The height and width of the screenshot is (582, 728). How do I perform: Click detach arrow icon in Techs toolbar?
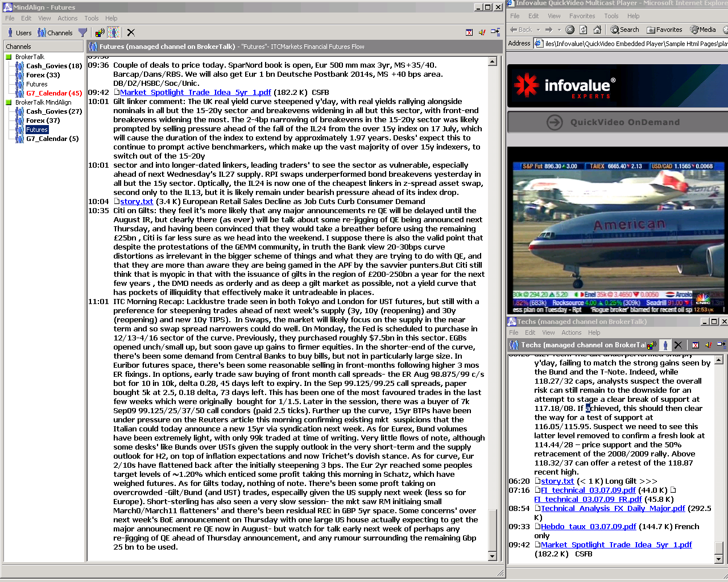pos(721,345)
